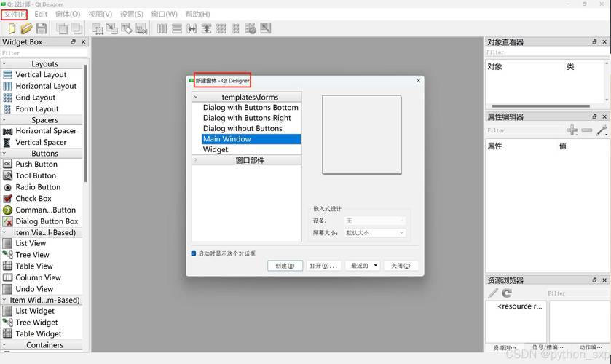Click the plus icon in property editor
Screen dimensions: 611x364
pyautogui.click(x=572, y=130)
